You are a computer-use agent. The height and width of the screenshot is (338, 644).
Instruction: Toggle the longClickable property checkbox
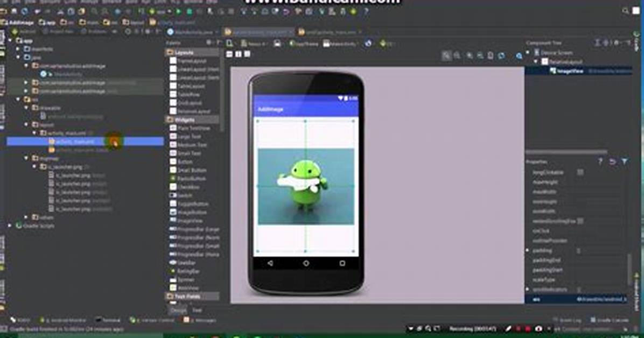click(580, 172)
